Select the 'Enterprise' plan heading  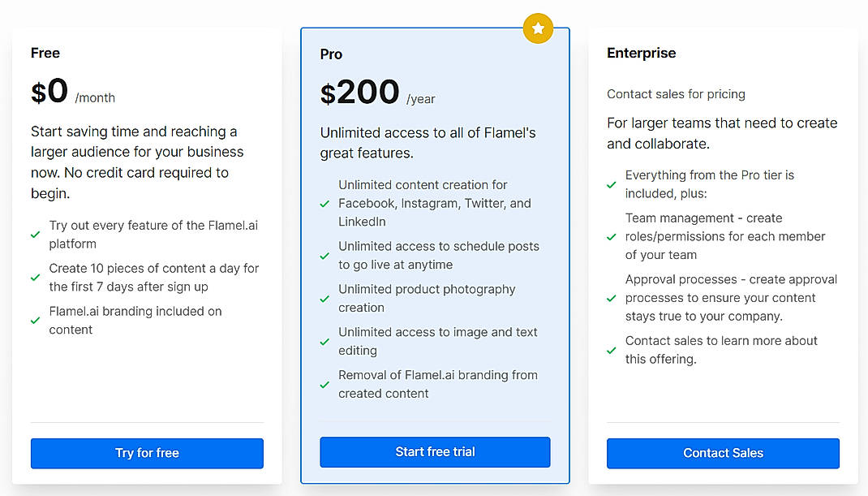[641, 53]
